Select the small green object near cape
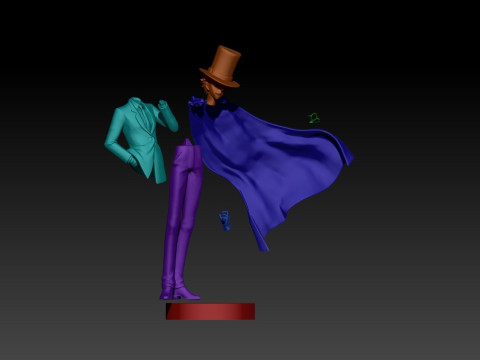 pyautogui.click(x=314, y=118)
